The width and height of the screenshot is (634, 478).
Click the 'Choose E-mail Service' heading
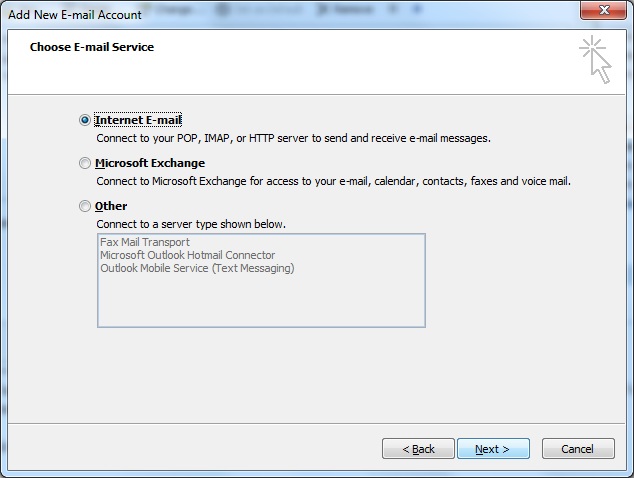click(x=92, y=47)
